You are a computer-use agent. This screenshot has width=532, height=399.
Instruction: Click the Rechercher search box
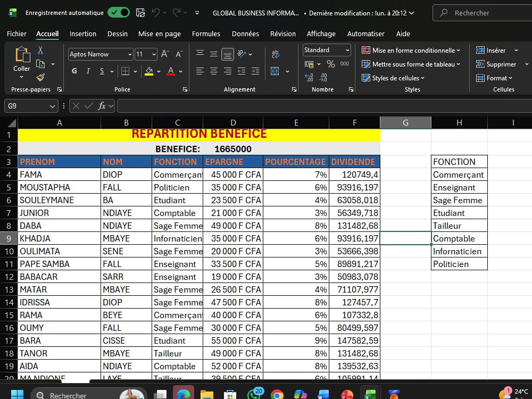coord(484,13)
